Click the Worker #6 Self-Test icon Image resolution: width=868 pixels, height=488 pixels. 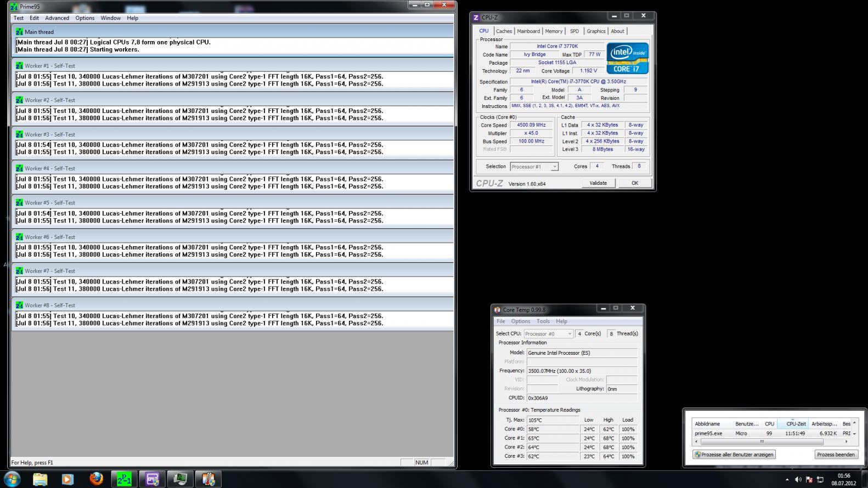pyautogui.click(x=20, y=237)
